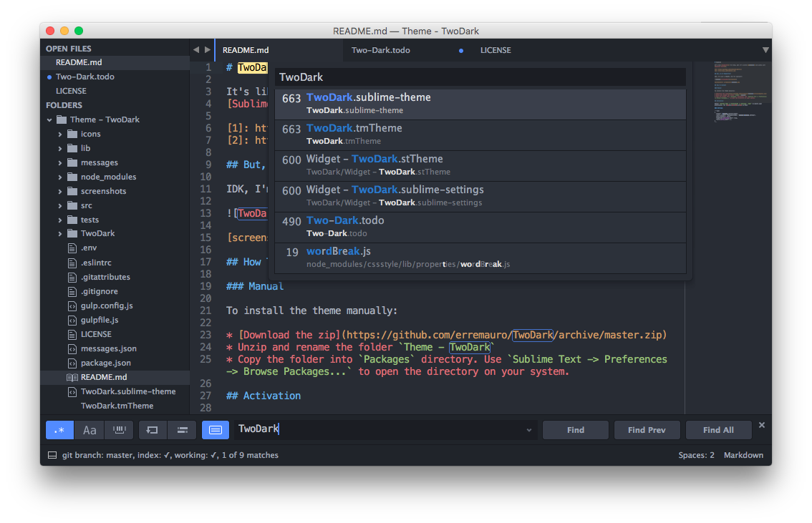Click the Find button
Screen dimensions: 812x523
tap(575, 430)
